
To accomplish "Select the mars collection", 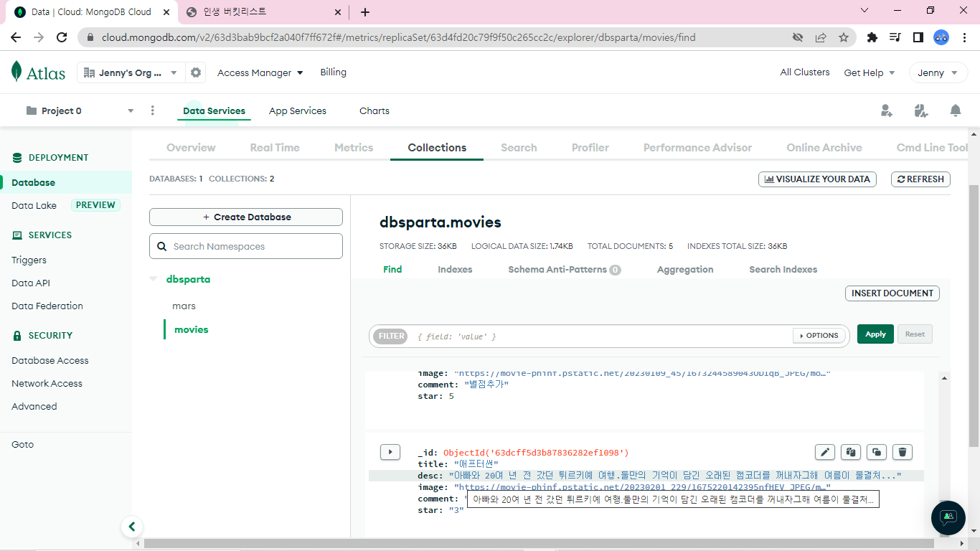I will point(184,306).
